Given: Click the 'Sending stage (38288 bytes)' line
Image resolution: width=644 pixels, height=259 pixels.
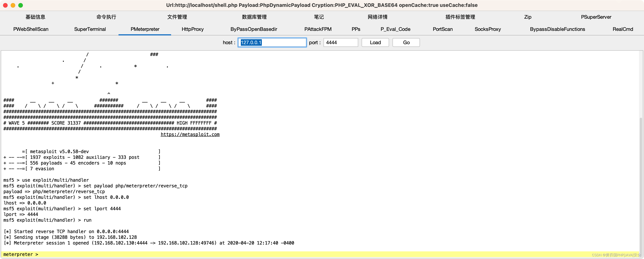Looking at the screenshot, I should [70, 237].
